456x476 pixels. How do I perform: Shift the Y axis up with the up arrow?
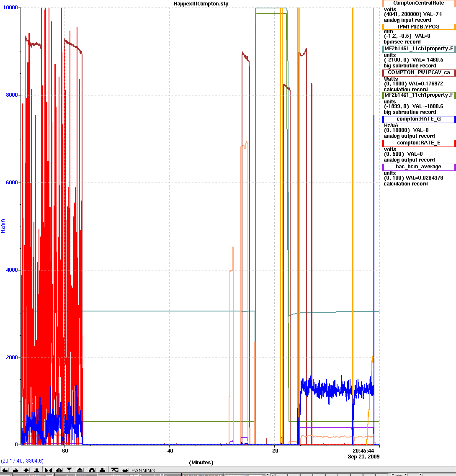pos(26,470)
